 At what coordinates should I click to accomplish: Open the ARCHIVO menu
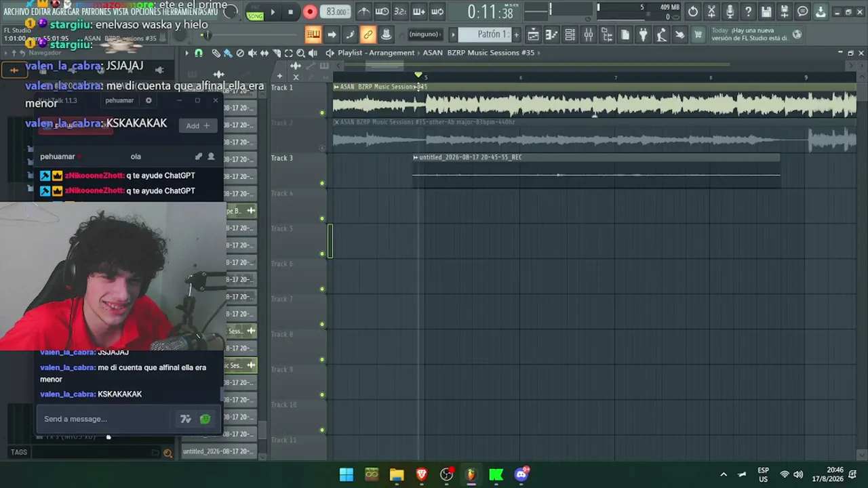pyautogui.click(x=16, y=12)
